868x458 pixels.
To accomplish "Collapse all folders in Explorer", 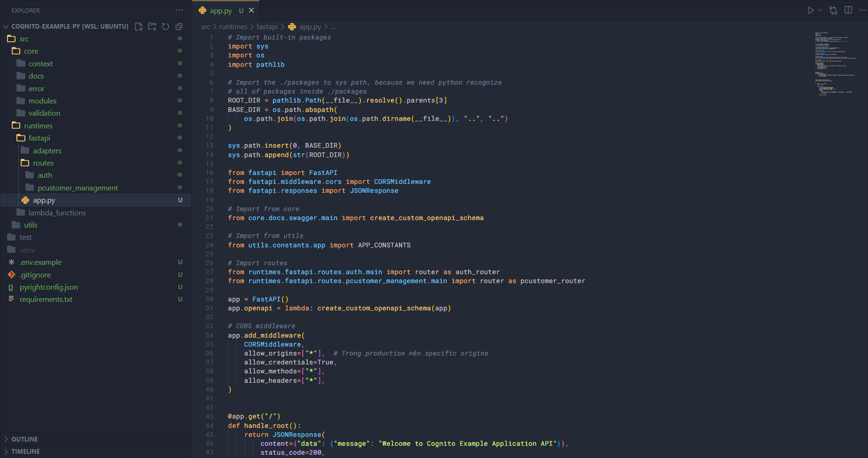I will click(x=179, y=26).
